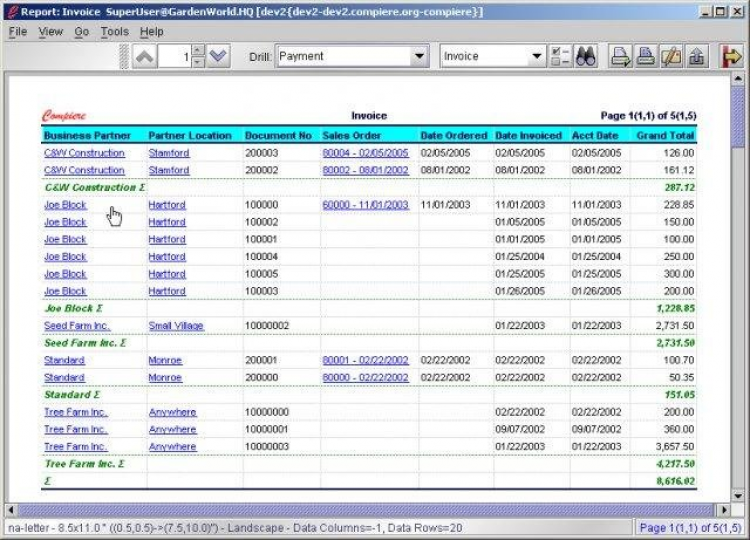Click the Joe Block Σ subtotal label
This screenshot has height=540, width=750.
click(x=74, y=309)
